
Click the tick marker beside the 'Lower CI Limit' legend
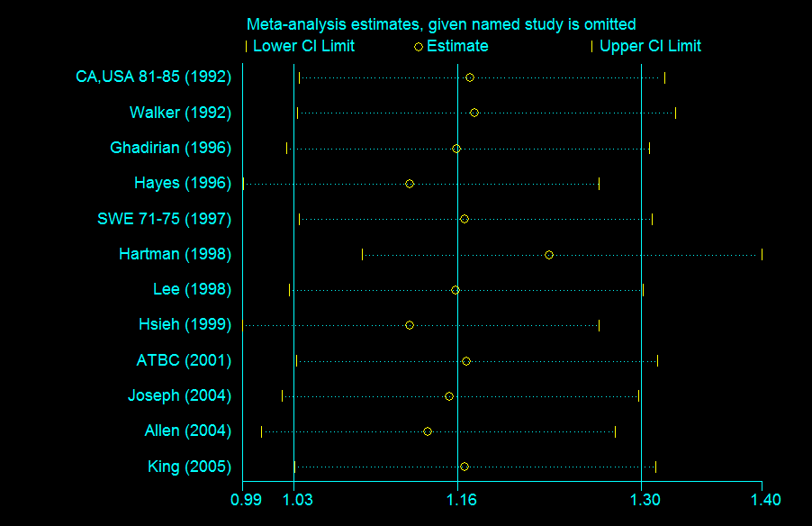click(x=247, y=47)
